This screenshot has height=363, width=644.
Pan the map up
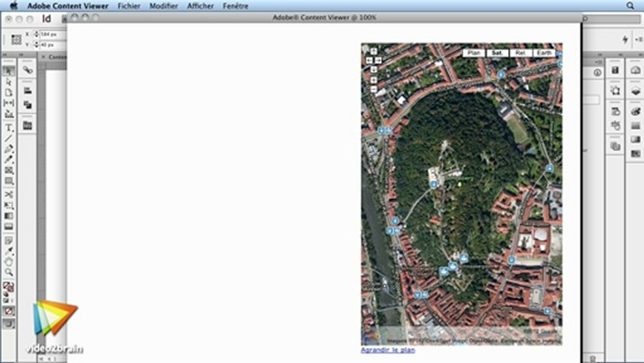click(x=374, y=51)
